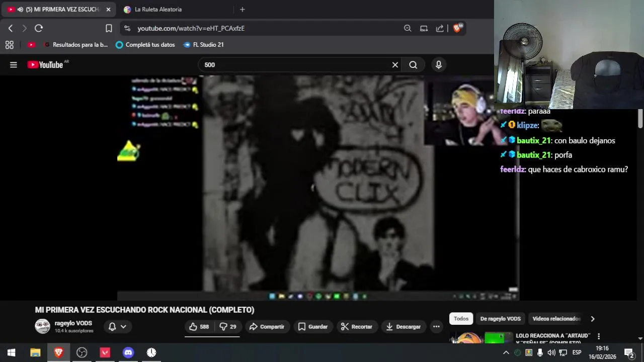Run search with the magnifier button
Screen dimensions: 644x362
coord(413,64)
